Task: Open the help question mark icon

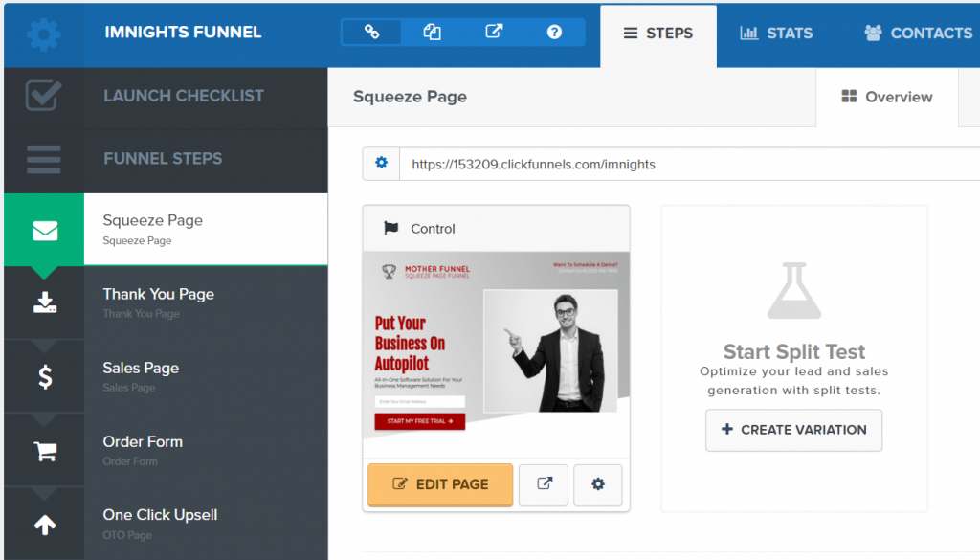Action: [554, 32]
